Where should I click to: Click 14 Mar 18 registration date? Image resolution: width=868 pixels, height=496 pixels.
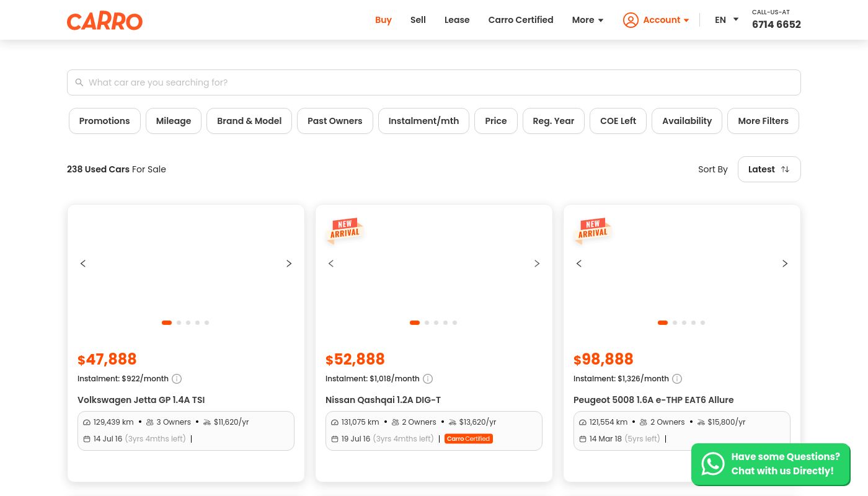click(606, 439)
